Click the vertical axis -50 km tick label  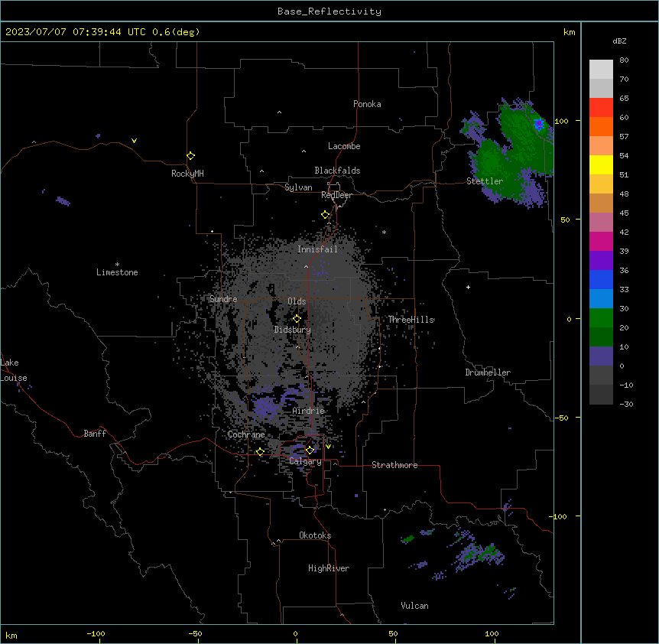[561, 418]
